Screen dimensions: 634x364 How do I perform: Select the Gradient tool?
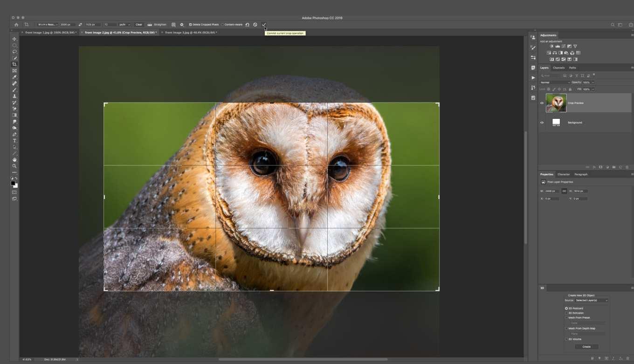point(14,115)
